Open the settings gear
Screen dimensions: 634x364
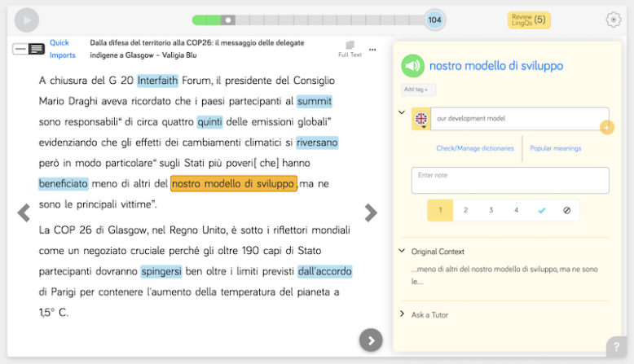(x=613, y=20)
